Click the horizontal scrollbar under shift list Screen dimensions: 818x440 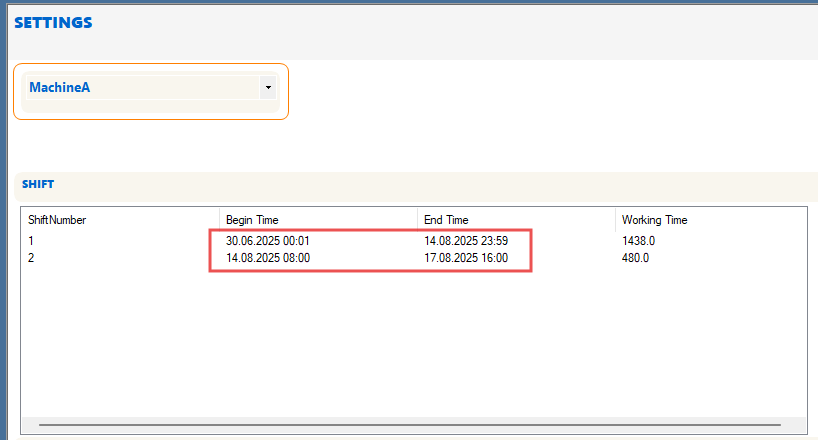(x=400, y=425)
